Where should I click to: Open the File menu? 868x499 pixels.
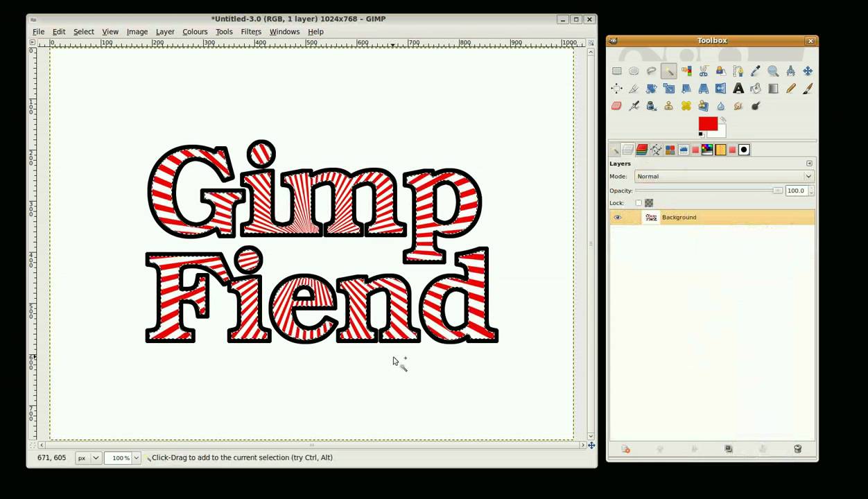tap(38, 32)
